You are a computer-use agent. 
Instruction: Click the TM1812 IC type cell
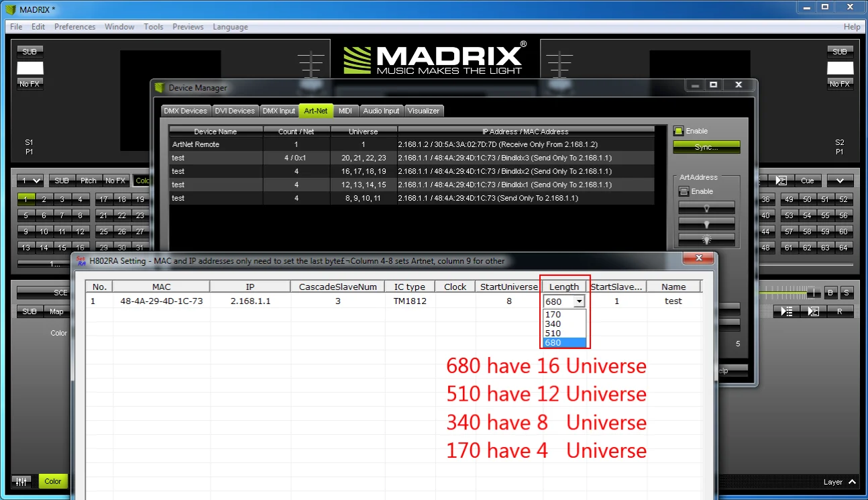tap(409, 301)
